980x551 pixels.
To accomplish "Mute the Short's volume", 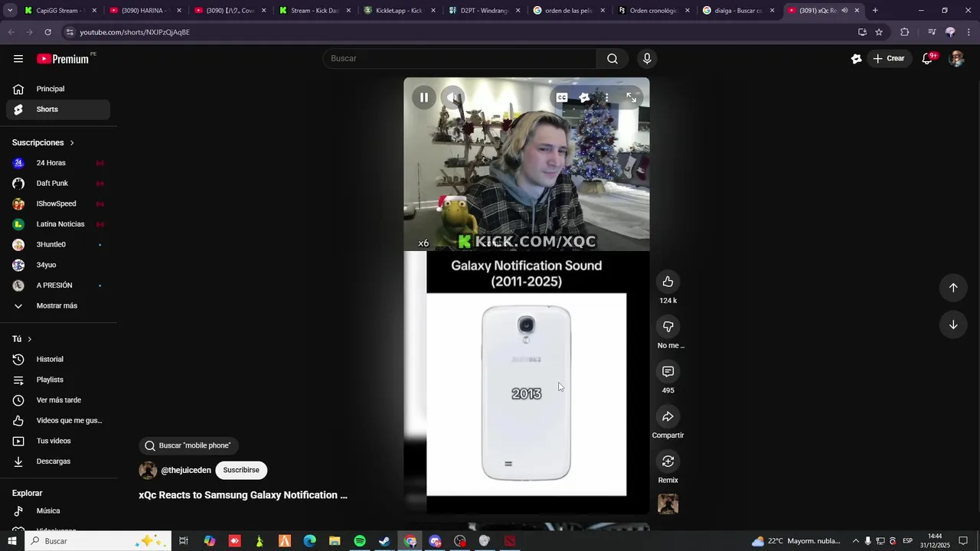I will point(453,98).
